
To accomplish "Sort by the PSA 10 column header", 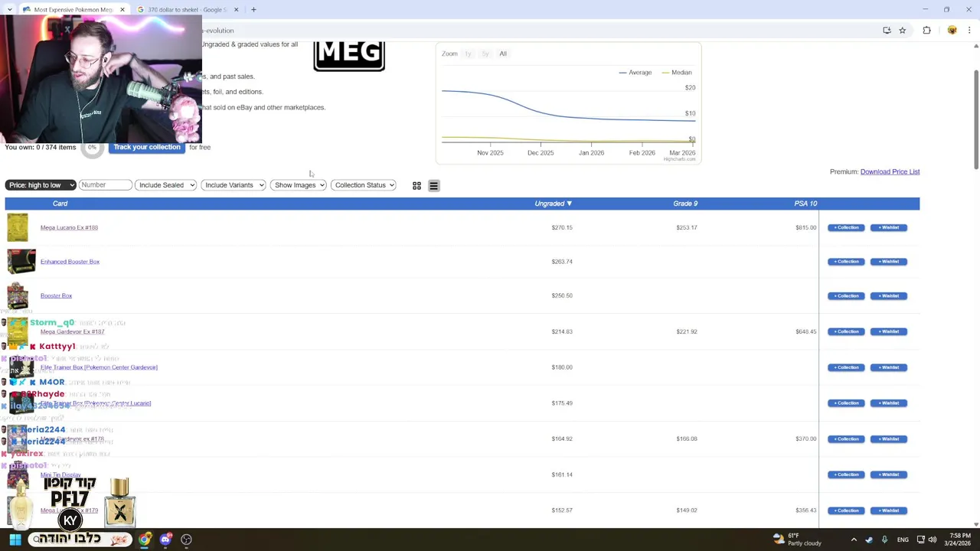I will click(x=805, y=204).
